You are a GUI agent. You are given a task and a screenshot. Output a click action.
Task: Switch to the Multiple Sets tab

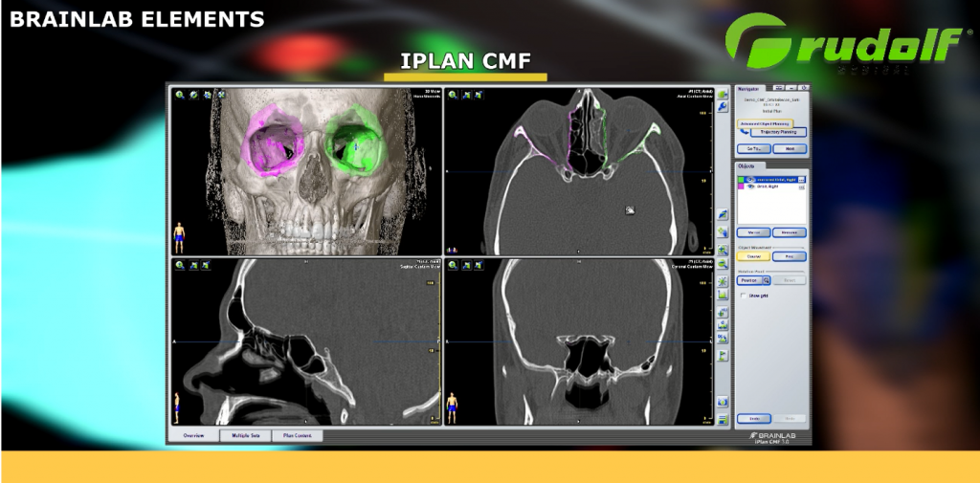click(x=246, y=435)
